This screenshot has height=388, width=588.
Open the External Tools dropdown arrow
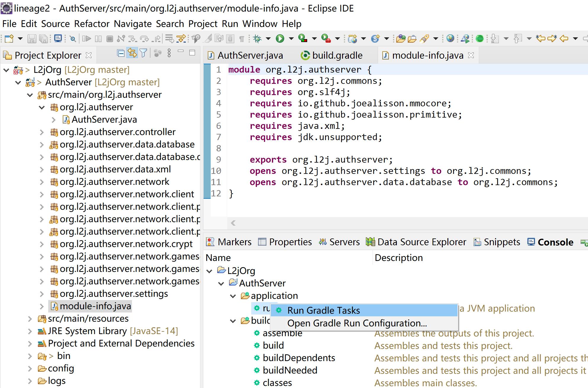click(x=337, y=39)
